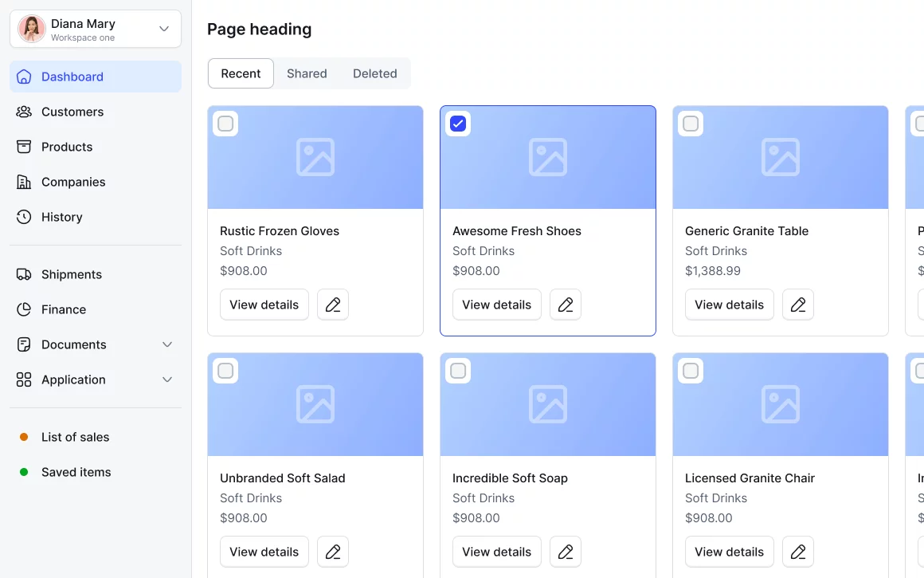
Task: Click edit pencil icon for Rustic Frozen Gloves
Action: pos(333,305)
